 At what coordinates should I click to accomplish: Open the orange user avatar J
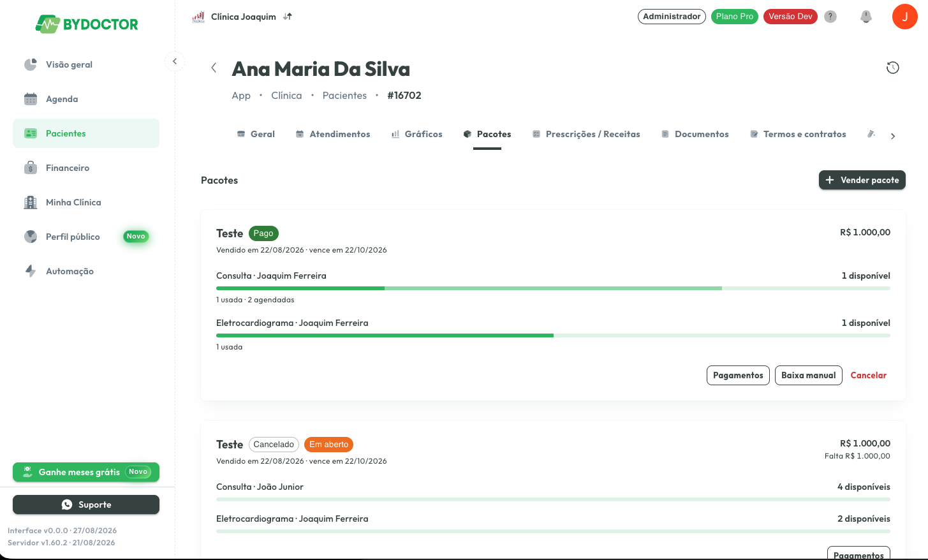[904, 17]
